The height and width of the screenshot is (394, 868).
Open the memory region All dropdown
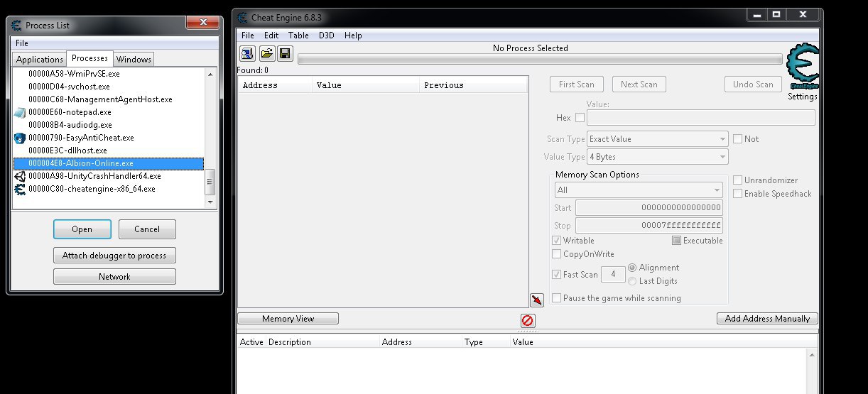coord(639,190)
